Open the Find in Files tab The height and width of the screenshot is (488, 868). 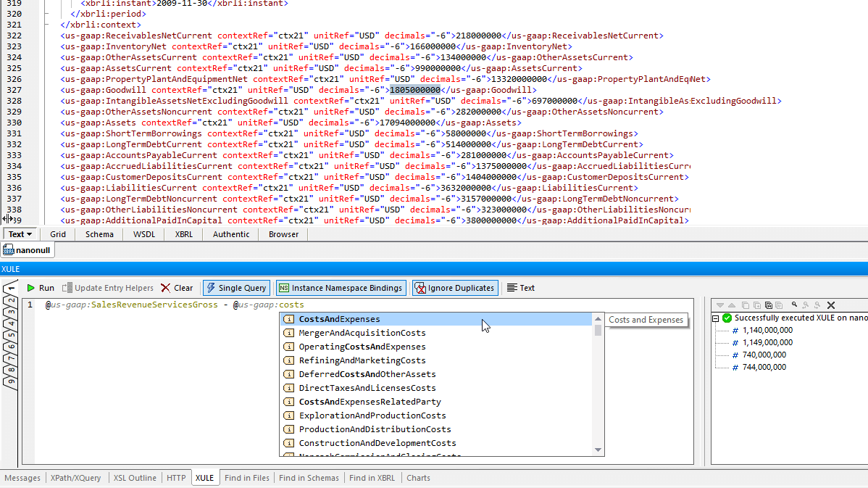pos(246,478)
